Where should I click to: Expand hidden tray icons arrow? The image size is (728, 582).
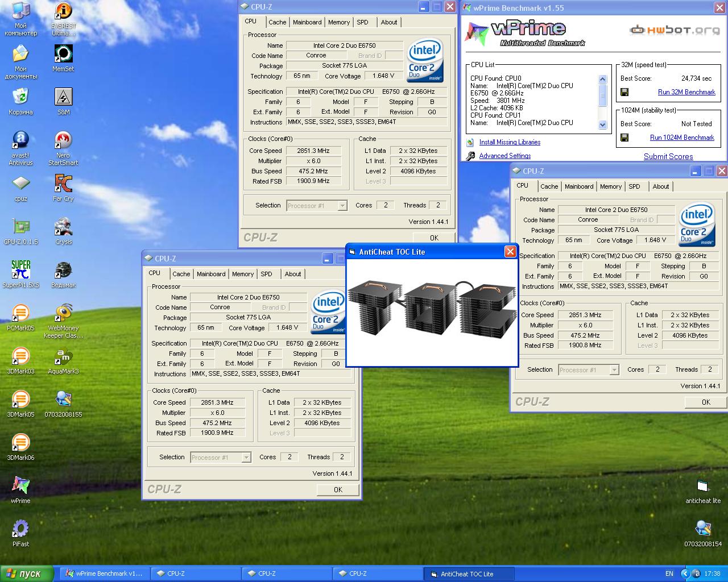click(685, 573)
